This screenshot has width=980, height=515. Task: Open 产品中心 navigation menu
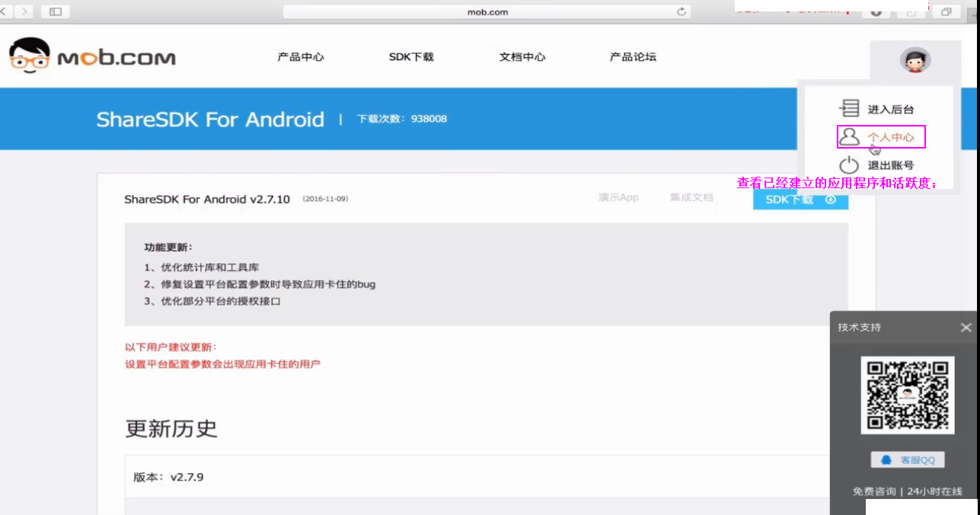pyautogui.click(x=301, y=57)
